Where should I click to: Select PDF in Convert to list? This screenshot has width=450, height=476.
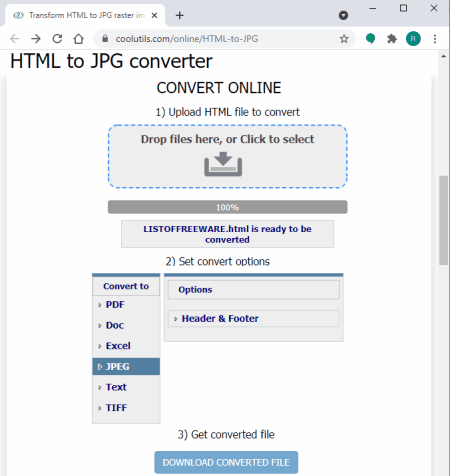click(126, 305)
